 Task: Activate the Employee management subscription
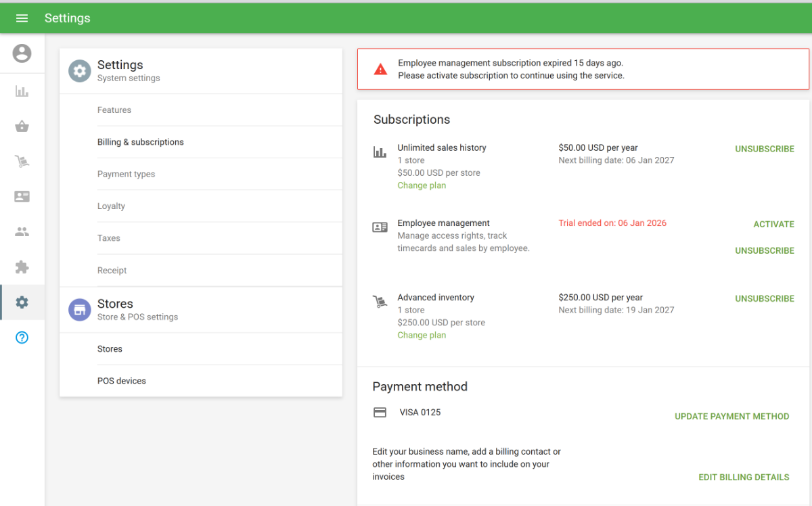(773, 225)
